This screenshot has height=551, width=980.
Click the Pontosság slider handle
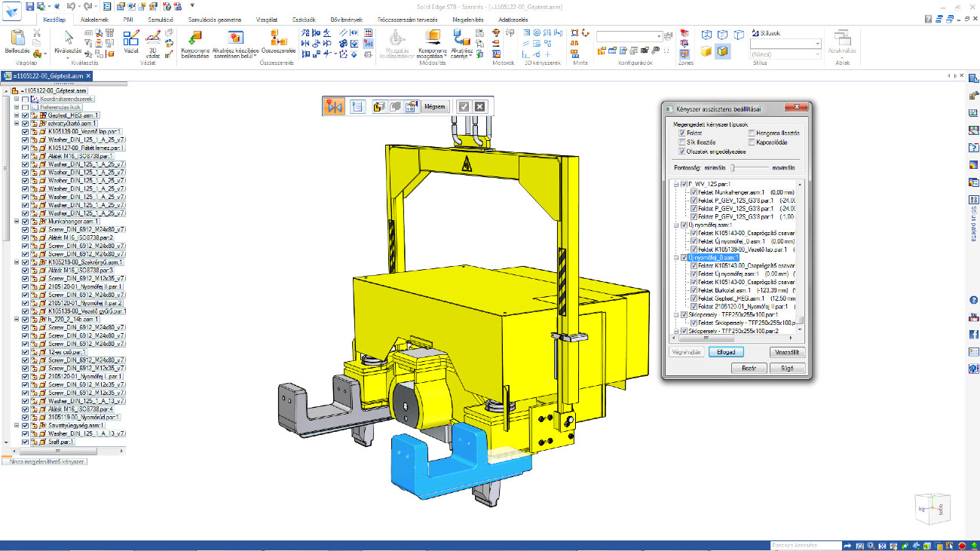(731, 167)
